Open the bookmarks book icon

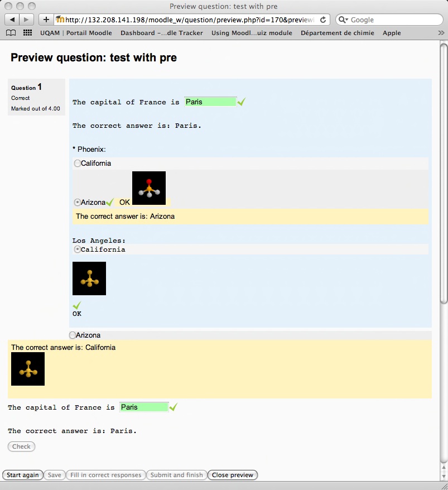pyautogui.click(x=11, y=33)
